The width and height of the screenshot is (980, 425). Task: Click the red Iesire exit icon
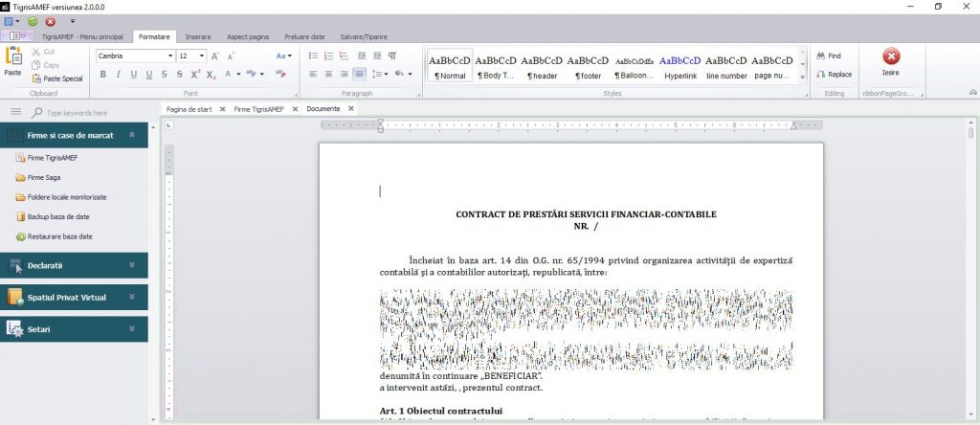(x=891, y=56)
